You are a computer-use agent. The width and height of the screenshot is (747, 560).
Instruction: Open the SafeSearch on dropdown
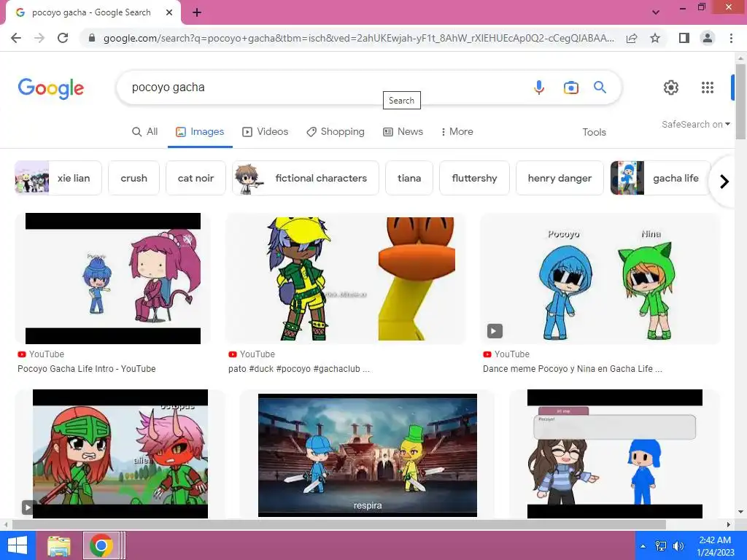point(695,124)
